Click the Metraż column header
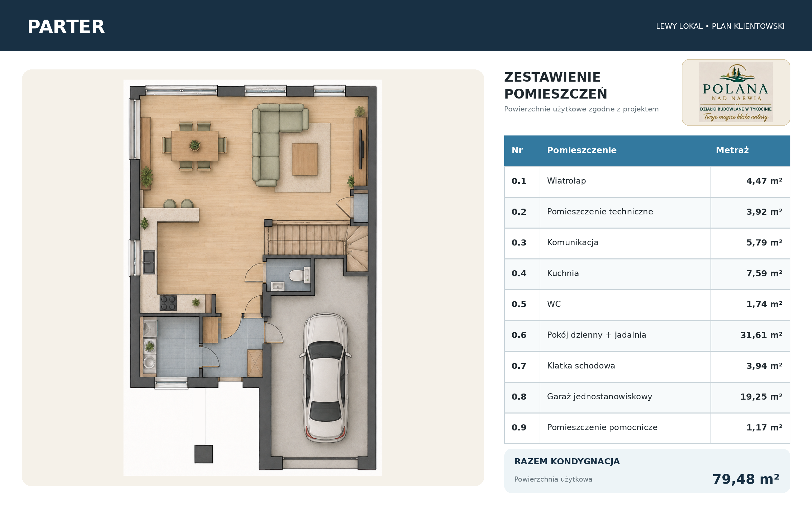The image size is (812, 508). [732, 150]
